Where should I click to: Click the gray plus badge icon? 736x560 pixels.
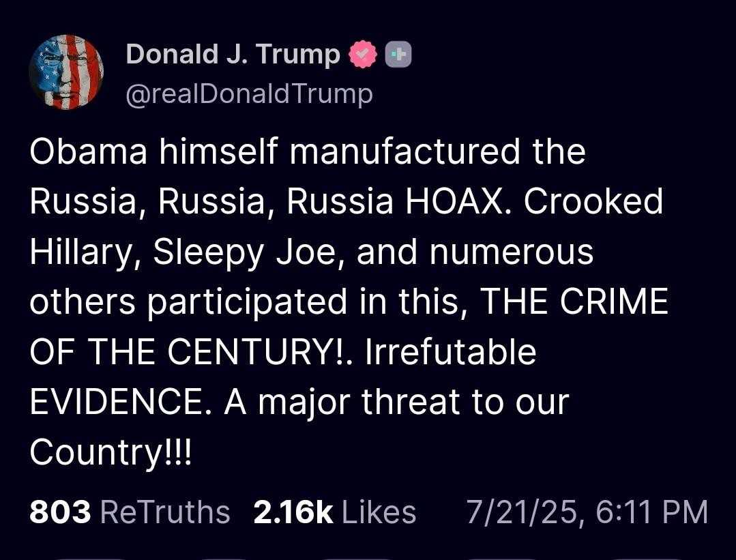pyautogui.click(x=398, y=55)
